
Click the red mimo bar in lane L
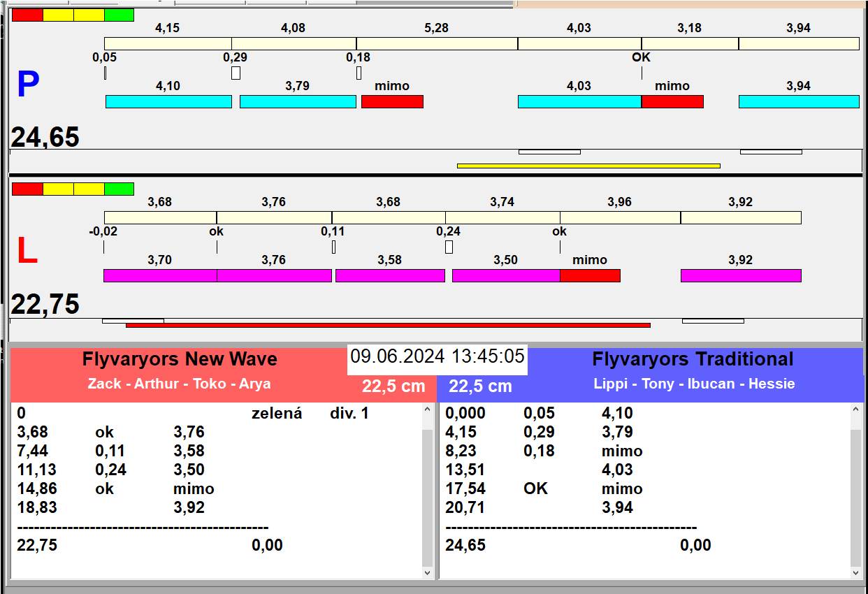[590, 275]
